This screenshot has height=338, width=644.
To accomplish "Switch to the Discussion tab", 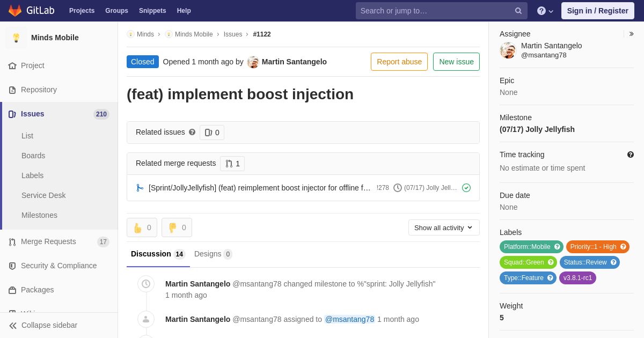I will coord(158,254).
